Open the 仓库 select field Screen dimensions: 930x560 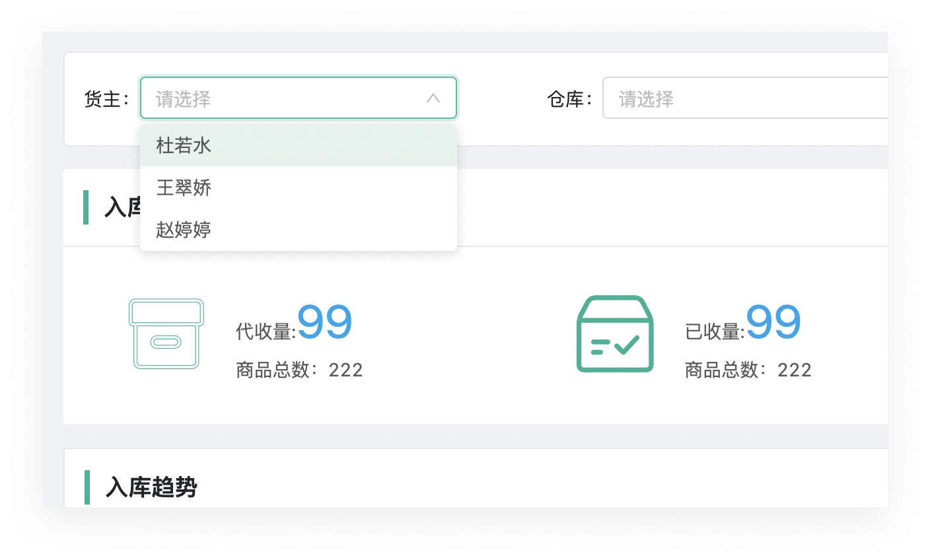click(745, 98)
